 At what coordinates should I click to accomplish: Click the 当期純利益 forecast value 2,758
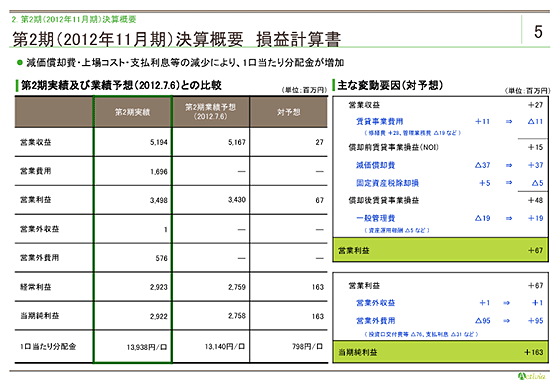tap(237, 316)
